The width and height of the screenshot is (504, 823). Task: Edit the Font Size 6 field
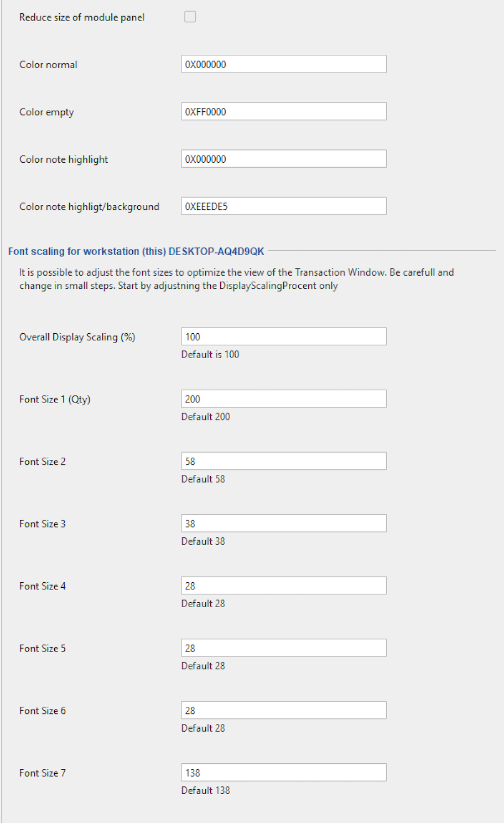(284, 710)
